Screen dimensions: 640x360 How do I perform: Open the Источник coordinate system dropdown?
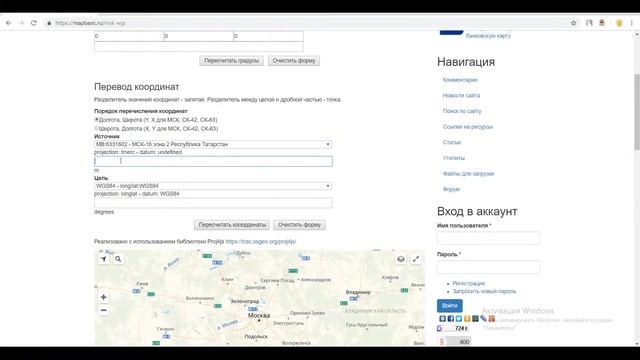click(x=213, y=144)
